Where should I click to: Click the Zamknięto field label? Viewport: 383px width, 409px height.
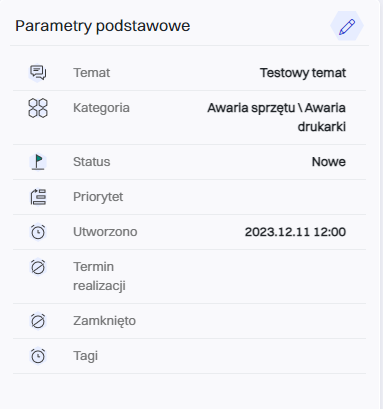[104, 321]
